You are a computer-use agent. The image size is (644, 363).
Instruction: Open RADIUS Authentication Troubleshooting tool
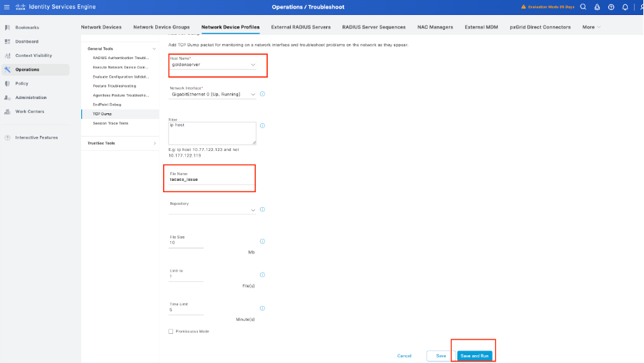(x=121, y=58)
